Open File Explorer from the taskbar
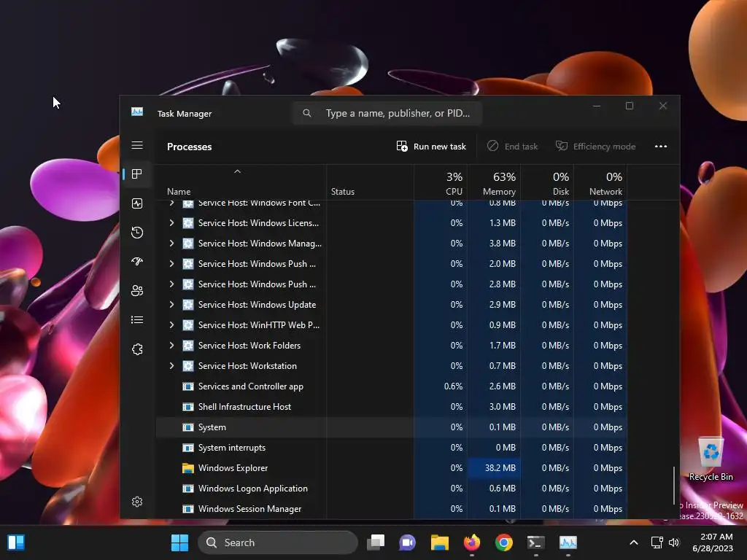747x560 pixels. coord(440,542)
